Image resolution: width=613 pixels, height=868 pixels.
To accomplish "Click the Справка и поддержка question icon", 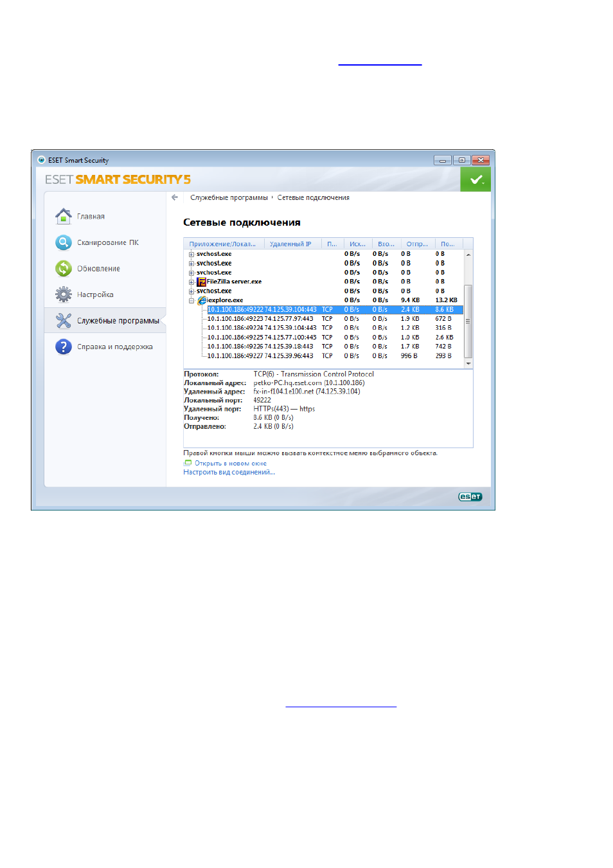I will (64, 347).
